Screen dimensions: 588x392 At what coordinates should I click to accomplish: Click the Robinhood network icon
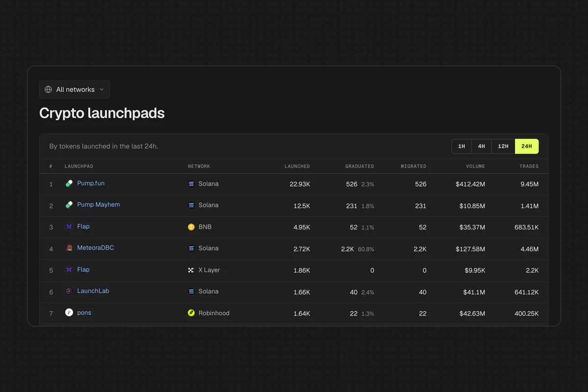click(192, 313)
